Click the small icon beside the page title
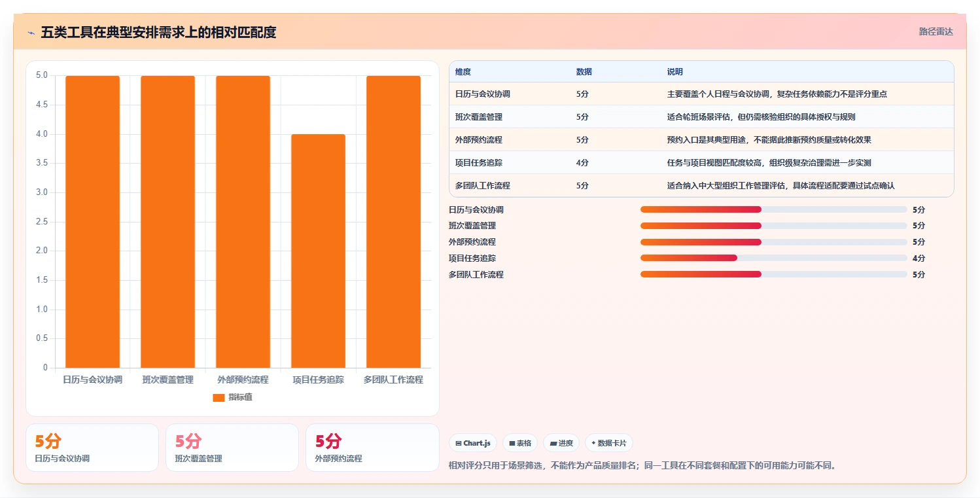Screen dimensions: 980x498 click(x=31, y=33)
